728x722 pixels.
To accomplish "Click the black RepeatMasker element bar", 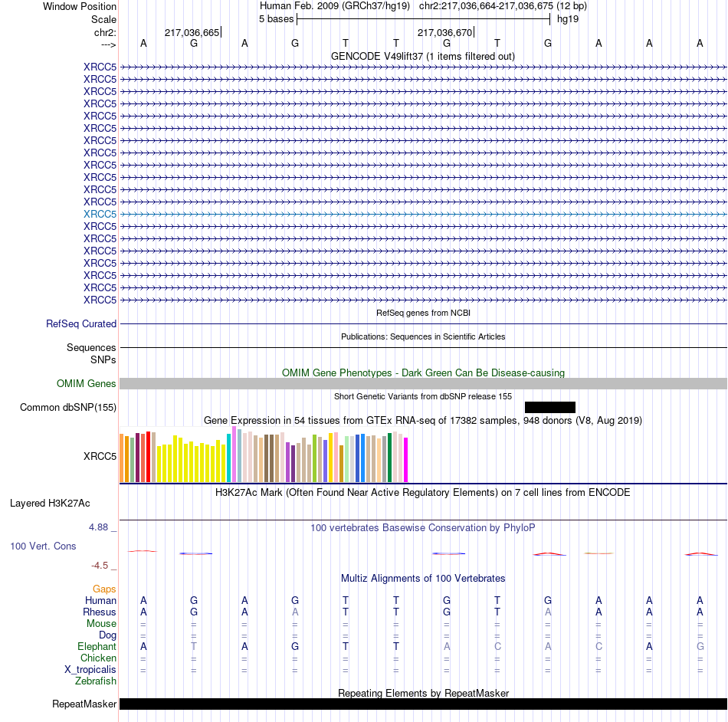I will point(424,704).
